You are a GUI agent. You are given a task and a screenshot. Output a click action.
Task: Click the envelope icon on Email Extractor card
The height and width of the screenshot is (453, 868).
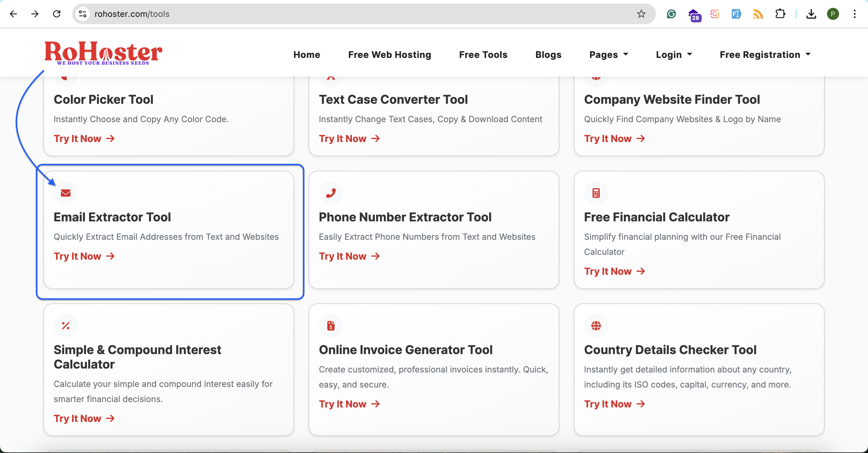coord(66,193)
